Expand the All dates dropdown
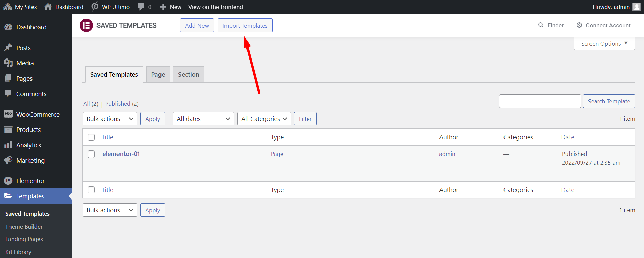This screenshot has width=644, height=258. pos(203,119)
